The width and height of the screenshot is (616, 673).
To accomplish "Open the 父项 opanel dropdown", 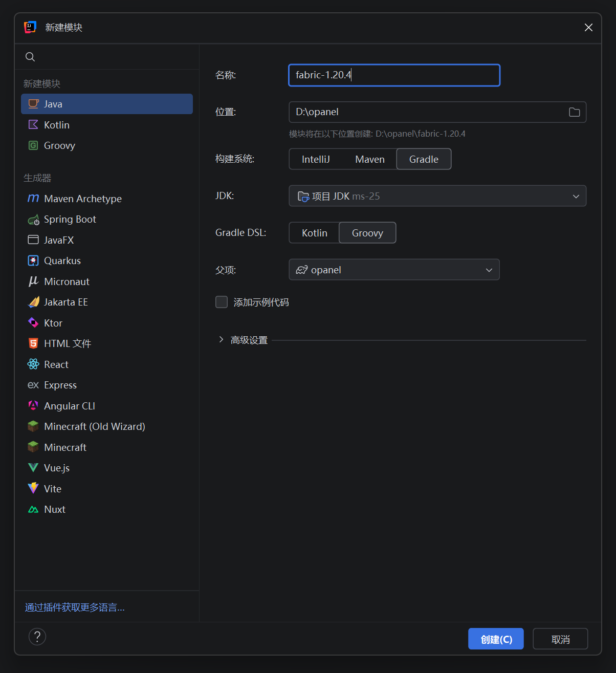I will [x=394, y=270].
